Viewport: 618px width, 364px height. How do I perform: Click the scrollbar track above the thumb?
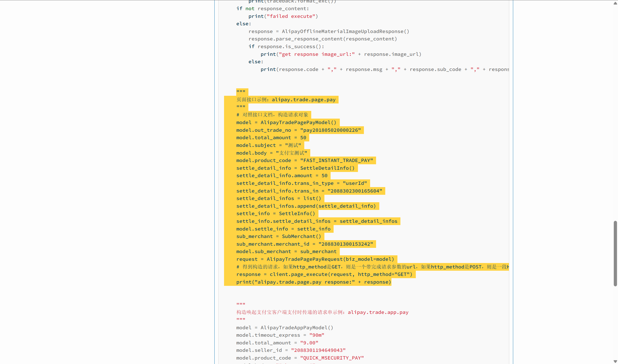tap(615, 112)
